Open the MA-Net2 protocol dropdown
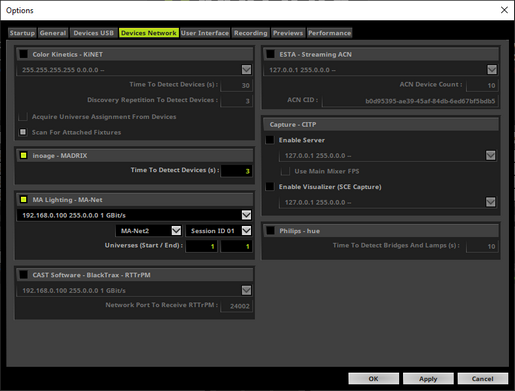515x391 pixels. (176, 231)
